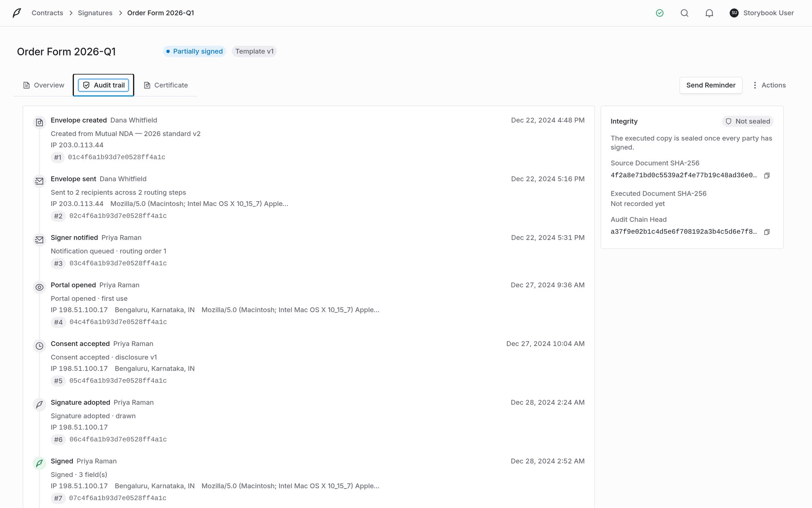Click the #4 sequence badge

pyautogui.click(x=58, y=322)
